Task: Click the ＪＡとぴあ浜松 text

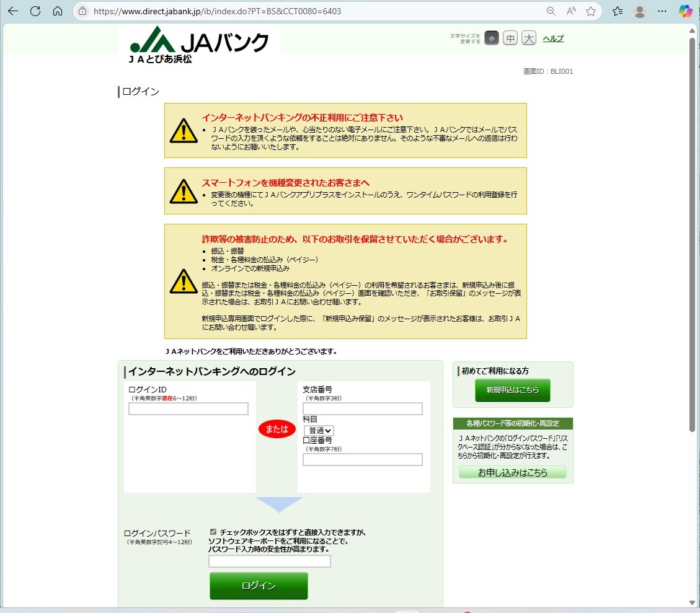Action: (160, 59)
